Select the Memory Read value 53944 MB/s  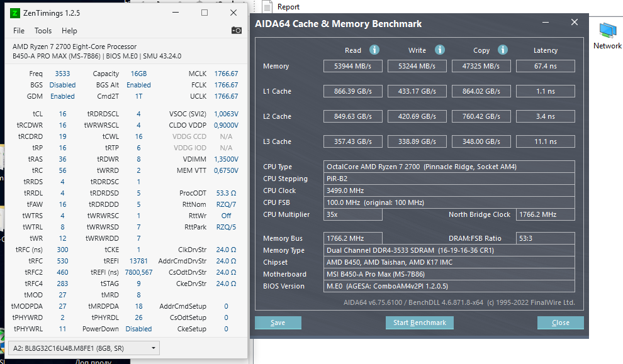[x=353, y=66]
